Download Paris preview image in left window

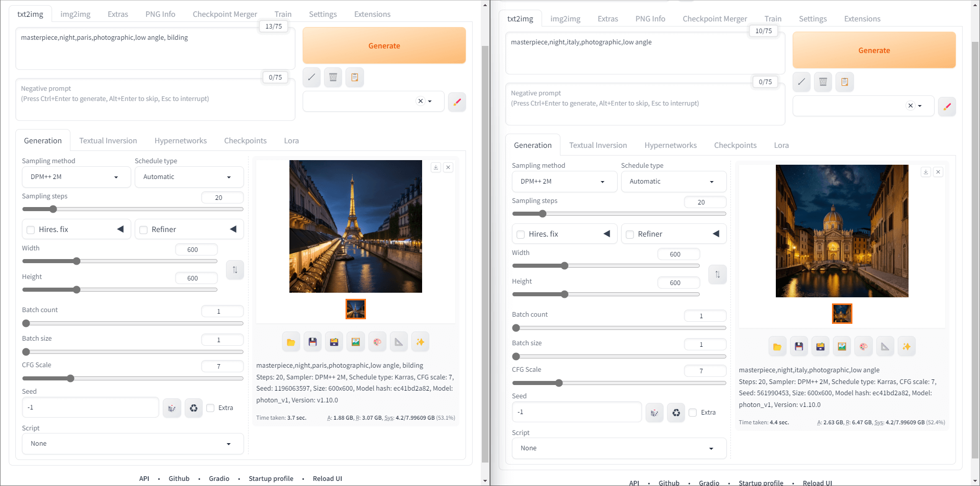pyautogui.click(x=436, y=167)
